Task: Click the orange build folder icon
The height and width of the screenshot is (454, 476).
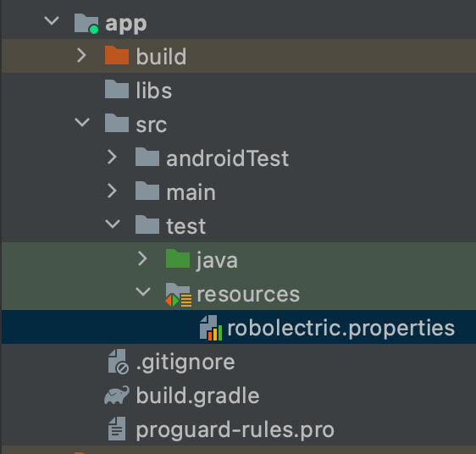Action: [117, 56]
